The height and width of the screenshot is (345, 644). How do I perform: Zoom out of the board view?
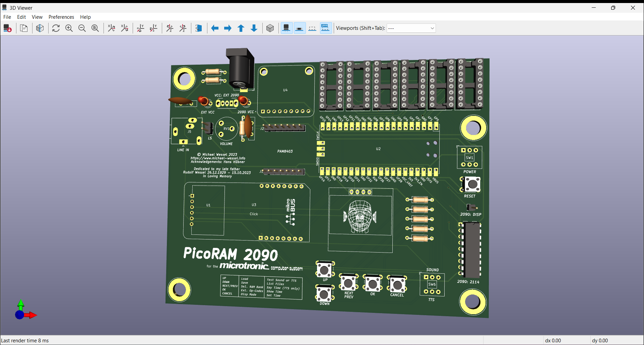coord(82,28)
